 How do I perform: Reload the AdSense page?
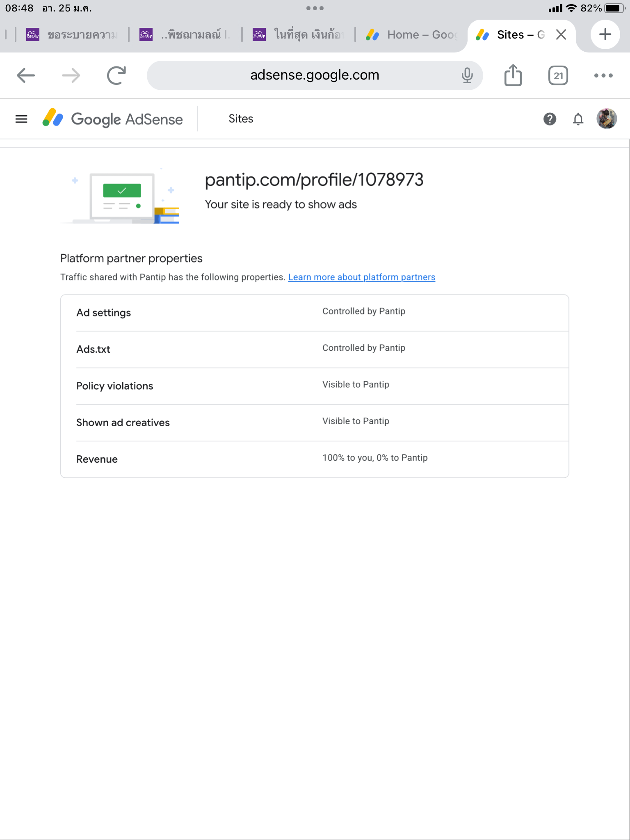[x=116, y=75]
